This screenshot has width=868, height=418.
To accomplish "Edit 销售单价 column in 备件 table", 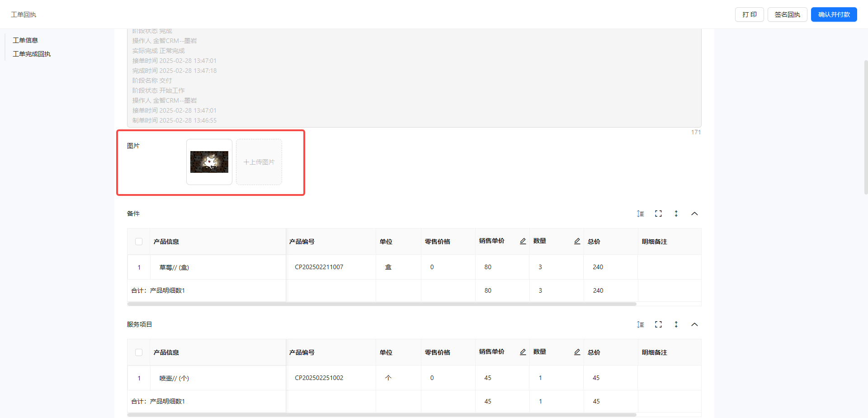I will (523, 241).
